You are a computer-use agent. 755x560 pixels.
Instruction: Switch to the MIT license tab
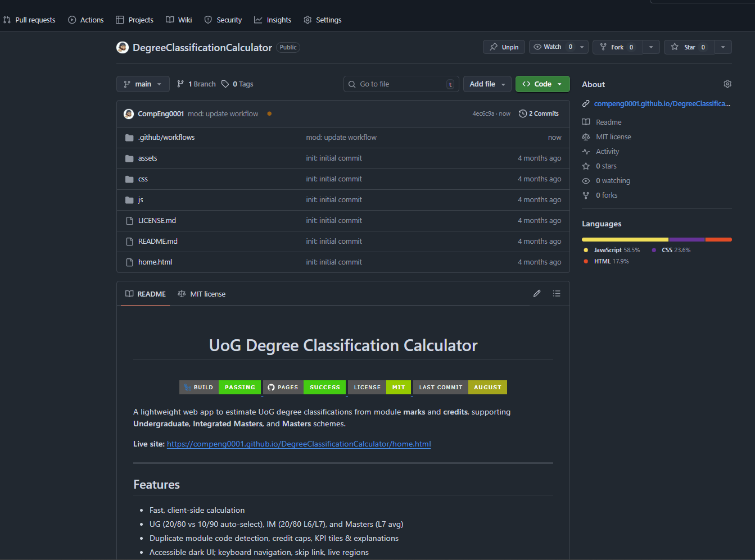pos(202,294)
